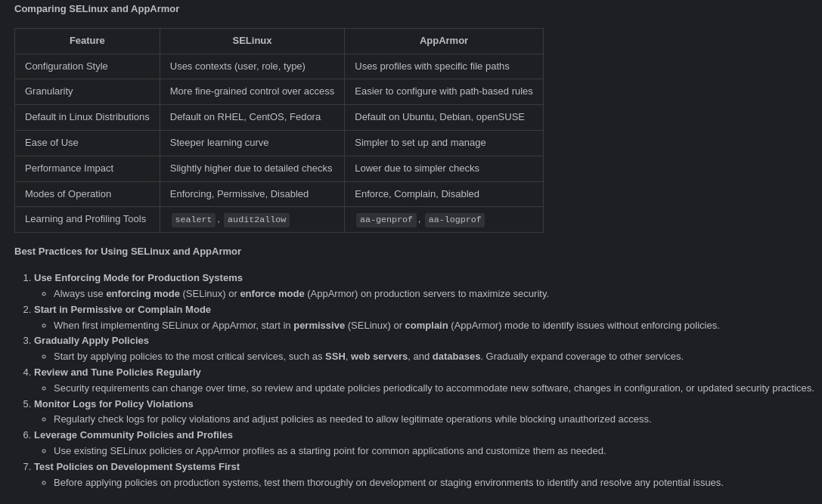Image resolution: width=822 pixels, height=504 pixels.
Task: Select the 'aa-genprof' code label
Action: point(386,220)
